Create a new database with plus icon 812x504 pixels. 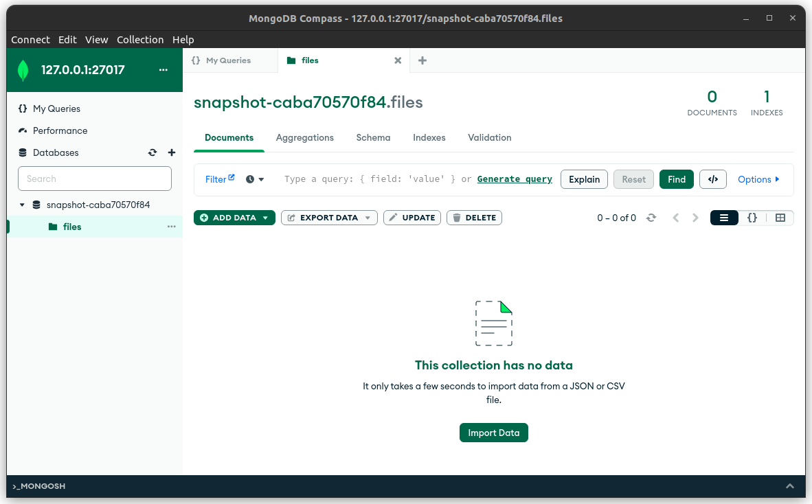pos(172,152)
